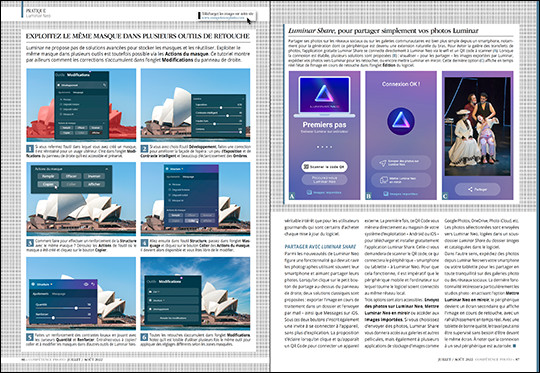The height and width of the screenshot is (373, 540).
Task: Click the Luminar triangle logo in Connexion OK screen
Action: 401,121
